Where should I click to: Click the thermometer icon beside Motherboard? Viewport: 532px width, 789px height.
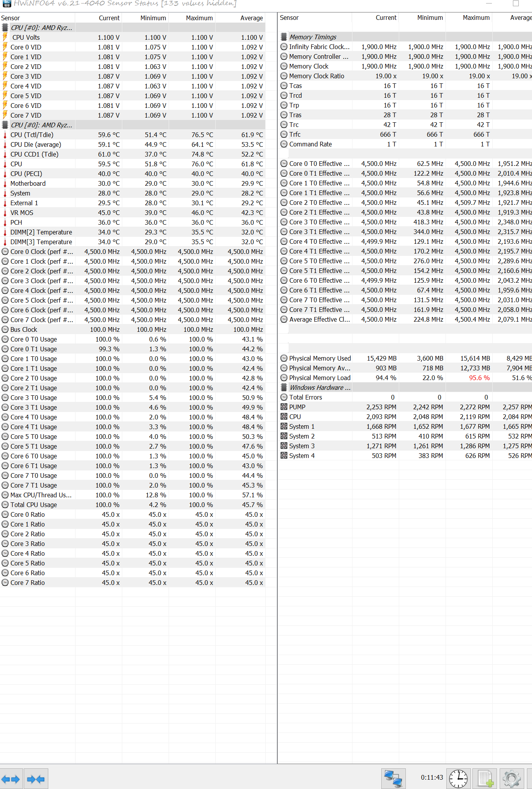click(x=5, y=183)
